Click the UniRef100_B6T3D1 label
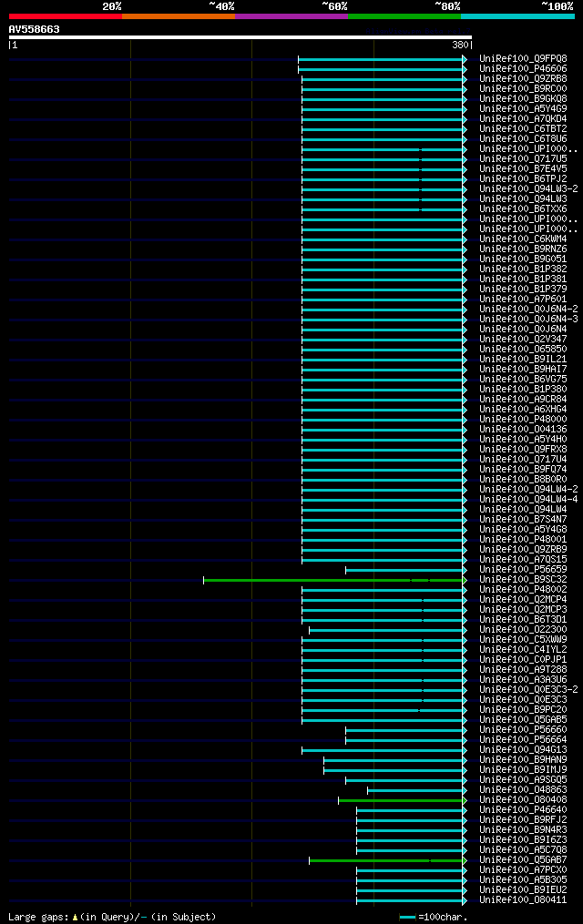This screenshot has height=924, width=583. 523,620
